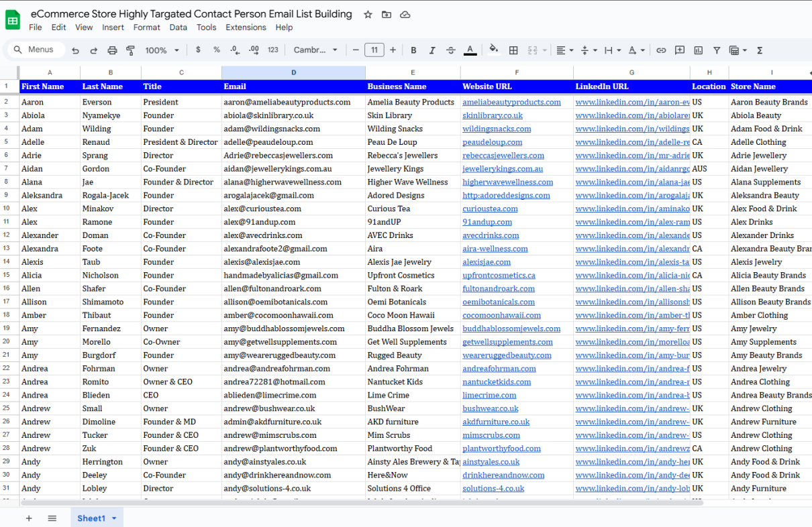Image resolution: width=812 pixels, height=527 pixels.
Task: Format as percent
Action: (x=217, y=50)
